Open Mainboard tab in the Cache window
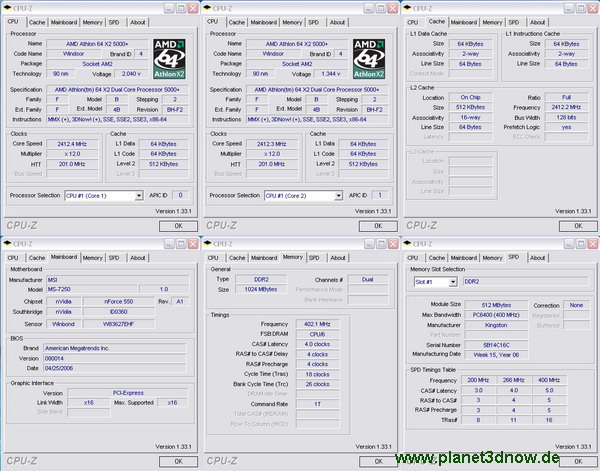 [x=464, y=23]
